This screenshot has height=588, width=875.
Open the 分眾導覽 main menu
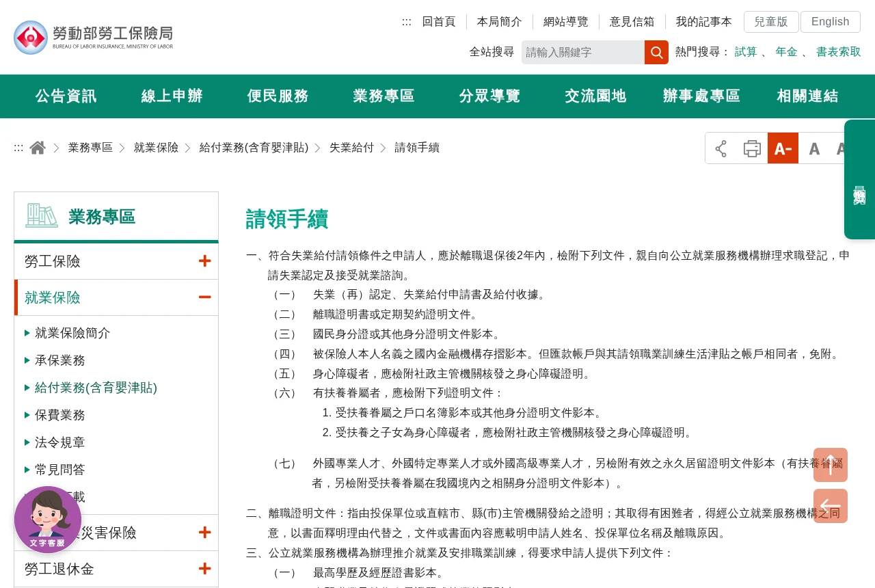click(x=490, y=96)
